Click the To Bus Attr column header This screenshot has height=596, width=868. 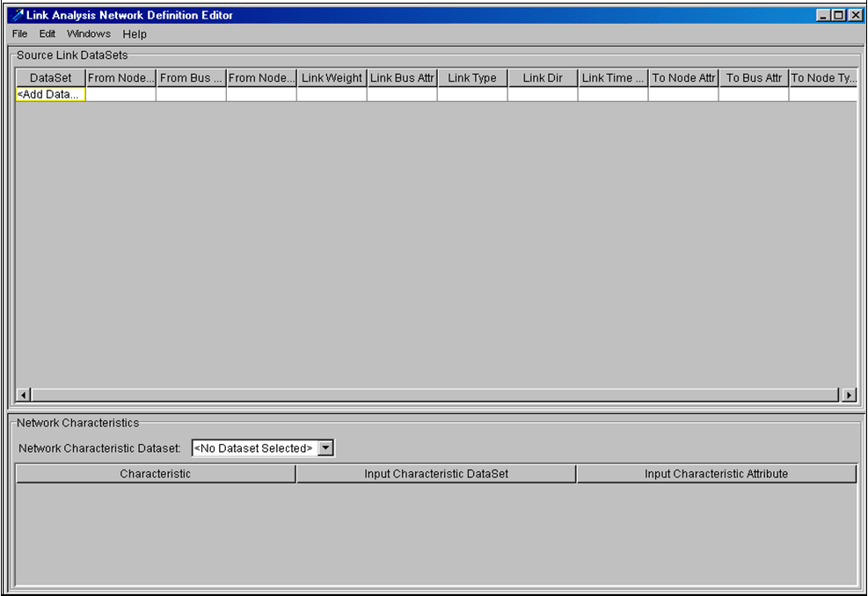tap(754, 77)
